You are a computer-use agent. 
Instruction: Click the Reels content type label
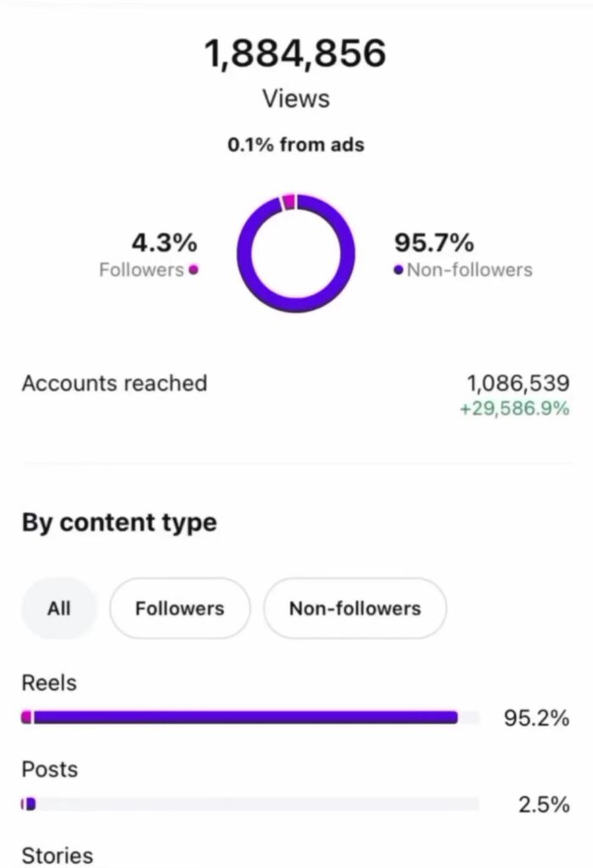(x=49, y=683)
